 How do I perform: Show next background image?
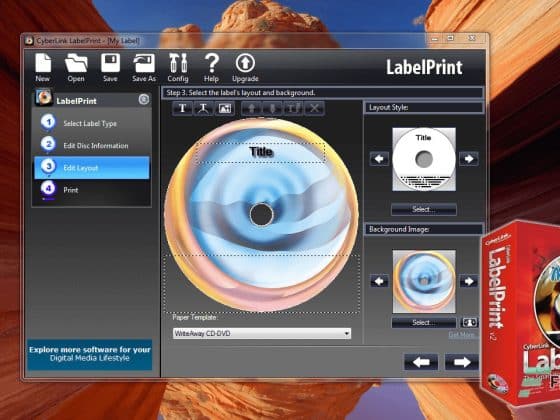click(469, 281)
